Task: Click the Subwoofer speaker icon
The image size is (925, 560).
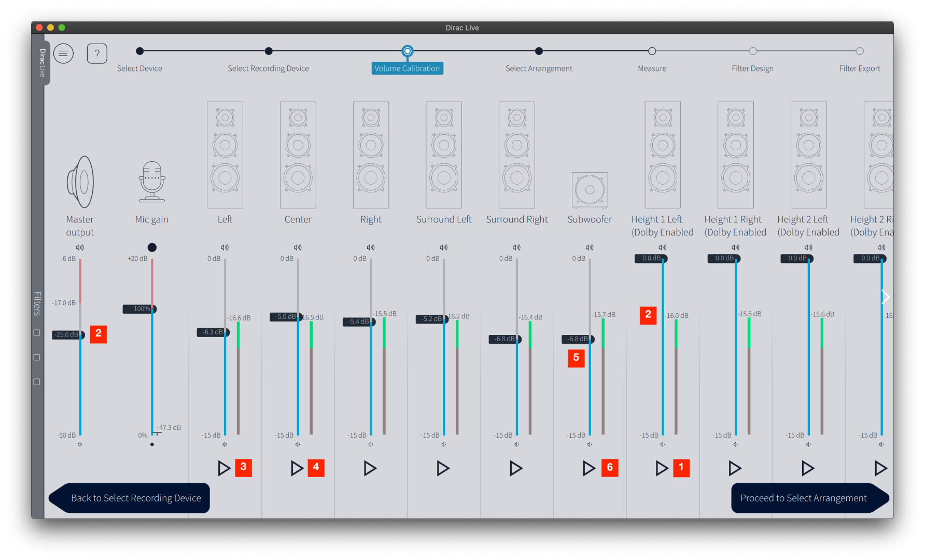Action: tap(590, 190)
